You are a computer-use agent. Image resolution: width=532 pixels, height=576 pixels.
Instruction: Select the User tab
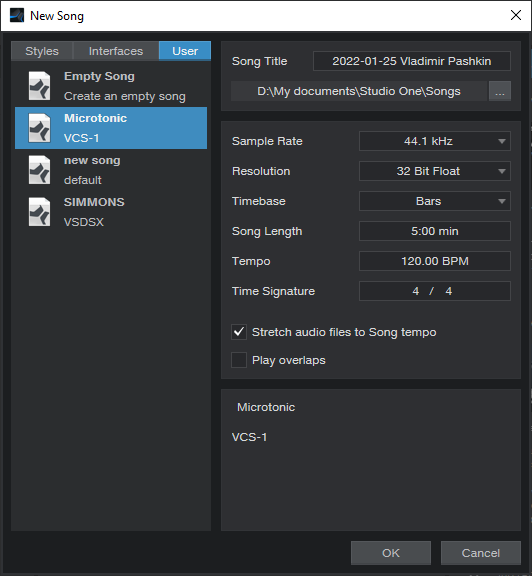[185, 51]
